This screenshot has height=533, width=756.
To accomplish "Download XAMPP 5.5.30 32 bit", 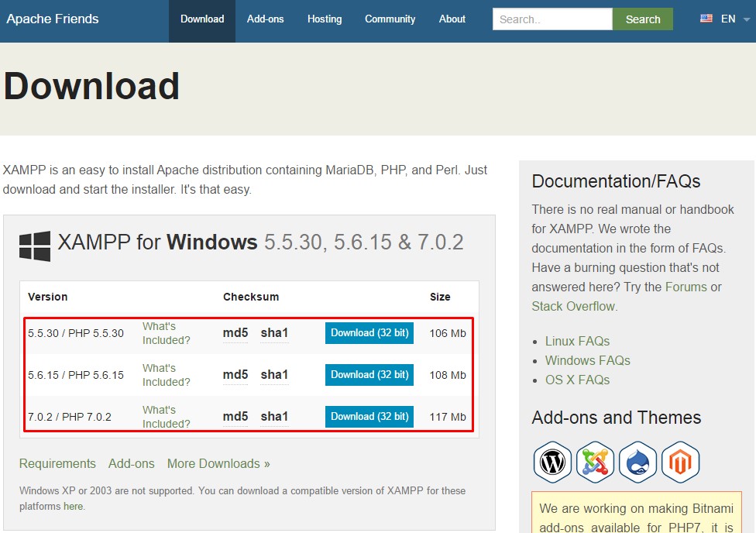I will click(x=369, y=333).
